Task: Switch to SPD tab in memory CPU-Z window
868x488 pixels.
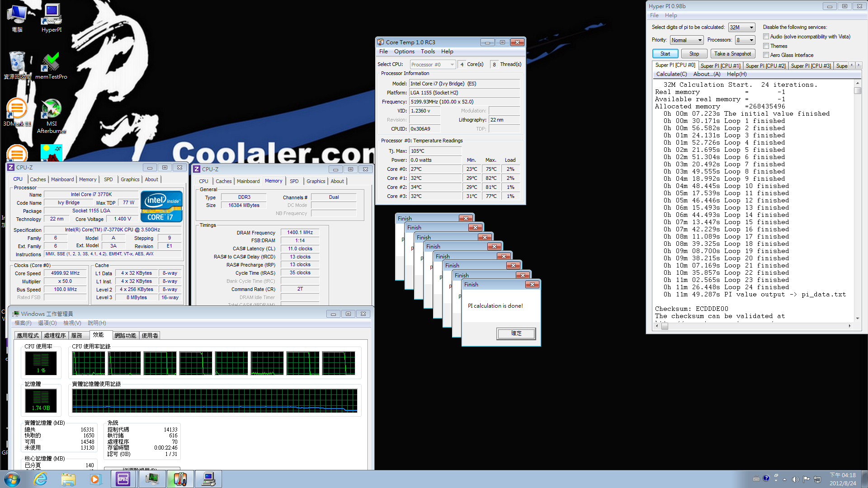Action: coord(294,181)
